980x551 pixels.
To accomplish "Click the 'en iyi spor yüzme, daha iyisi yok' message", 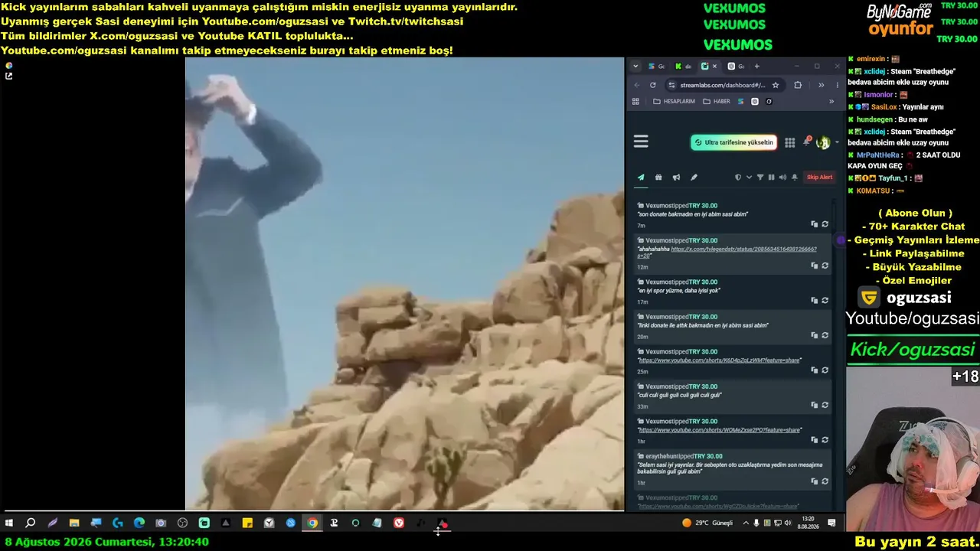I will tap(678, 291).
